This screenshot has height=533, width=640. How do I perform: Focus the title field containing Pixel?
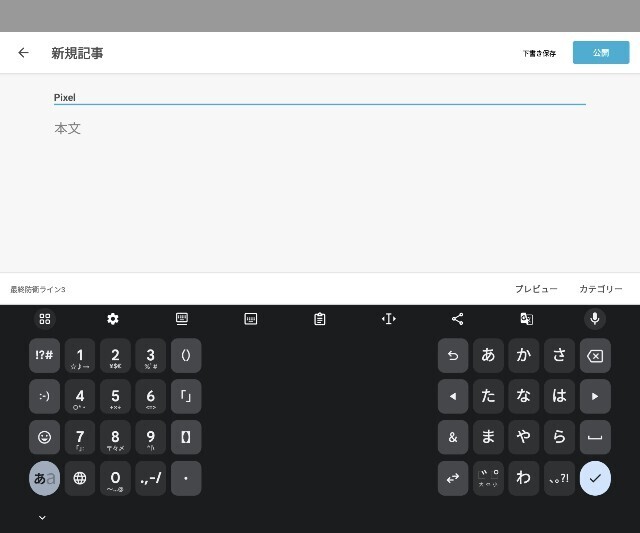(x=320, y=98)
